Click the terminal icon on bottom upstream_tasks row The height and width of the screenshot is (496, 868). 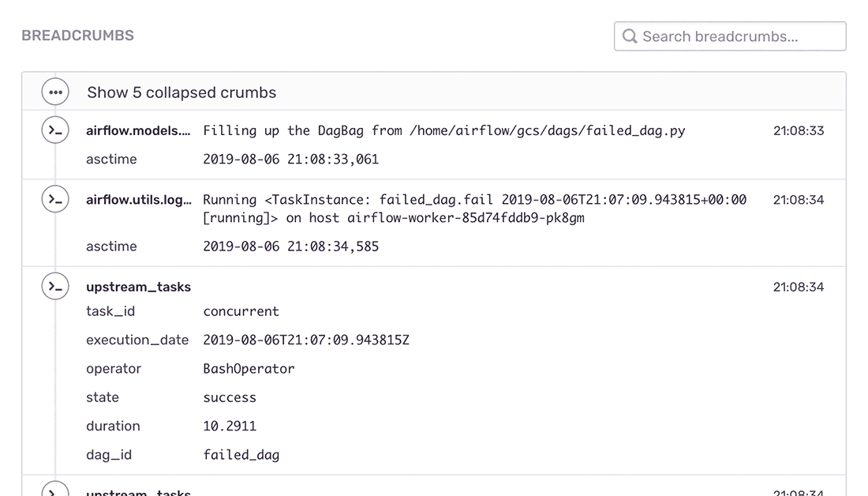click(x=55, y=490)
